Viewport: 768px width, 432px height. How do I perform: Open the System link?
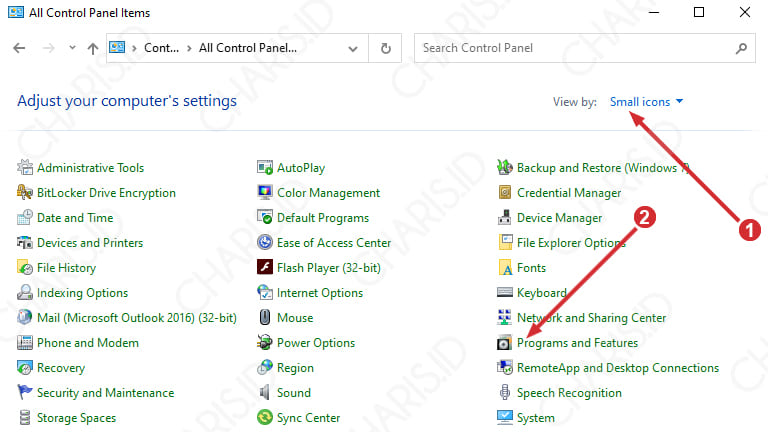tap(536, 418)
